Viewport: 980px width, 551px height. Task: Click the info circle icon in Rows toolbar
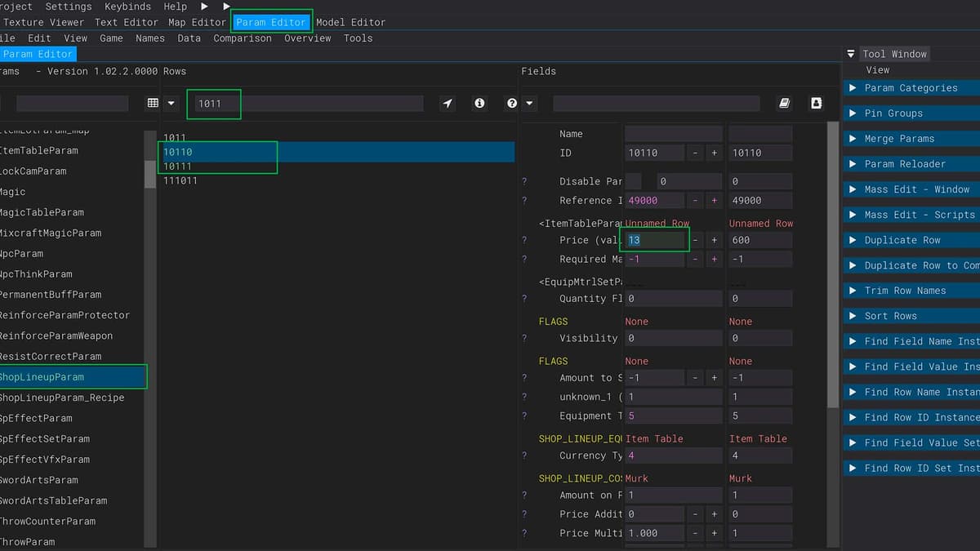(x=479, y=104)
